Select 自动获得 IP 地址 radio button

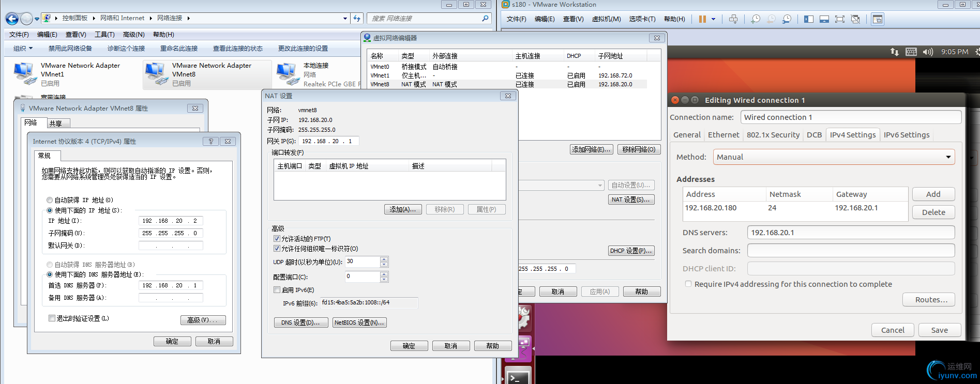click(x=50, y=200)
